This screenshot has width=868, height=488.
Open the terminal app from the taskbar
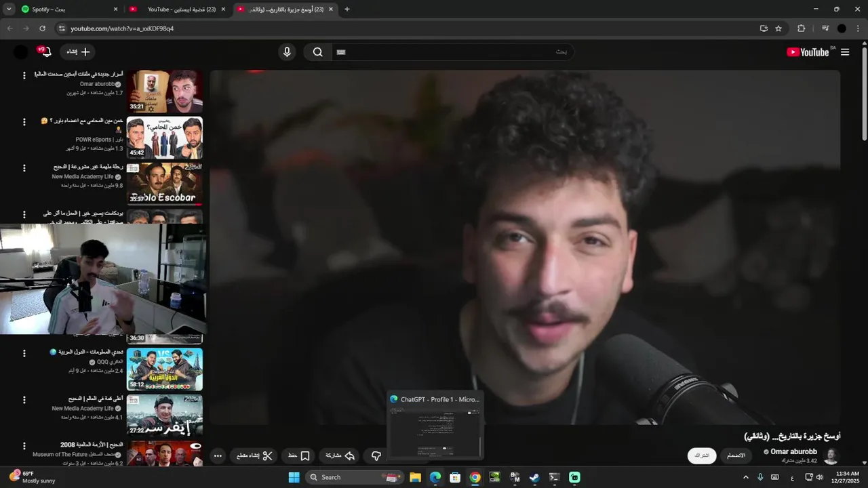coord(555,477)
